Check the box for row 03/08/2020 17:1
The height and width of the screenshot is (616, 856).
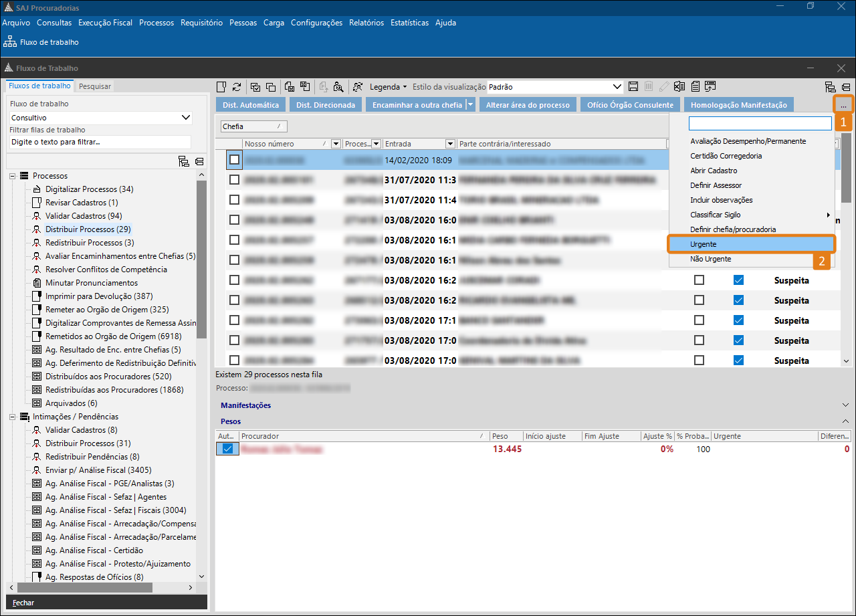point(234,320)
